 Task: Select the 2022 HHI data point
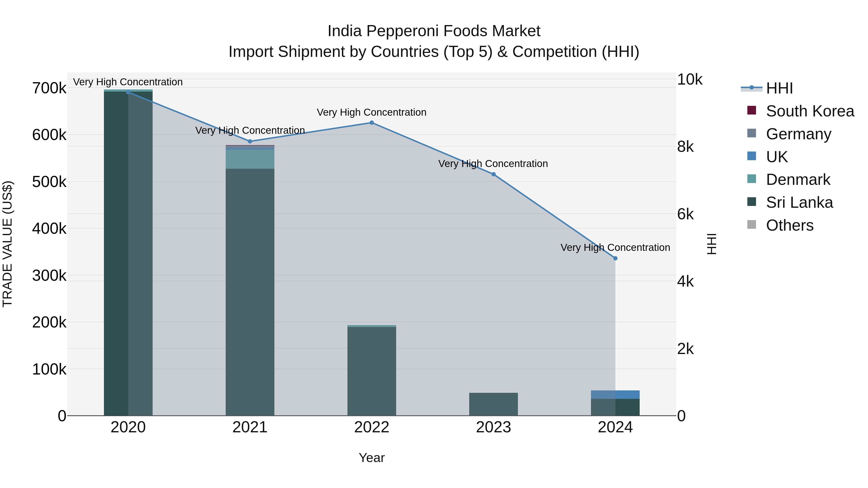[x=372, y=123]
